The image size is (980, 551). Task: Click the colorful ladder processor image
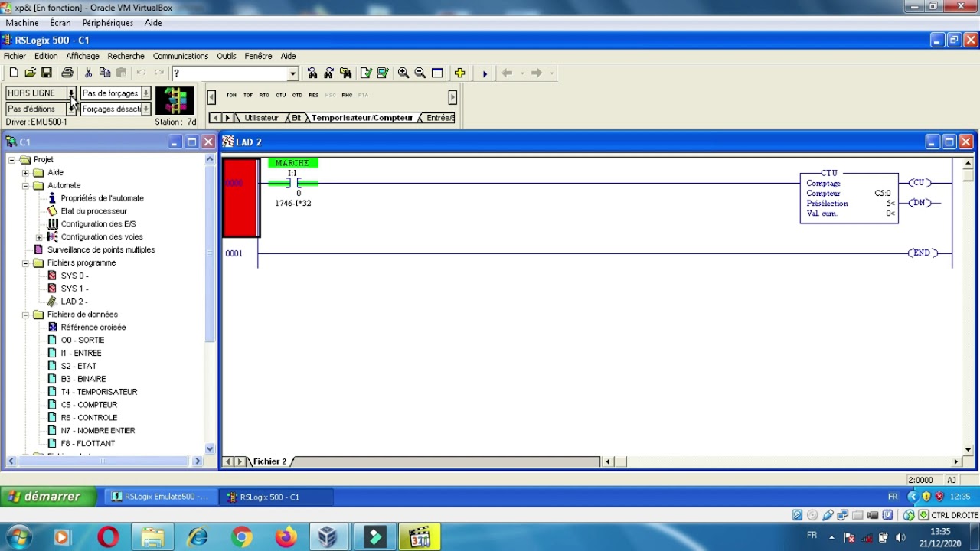tap(175, 100)
